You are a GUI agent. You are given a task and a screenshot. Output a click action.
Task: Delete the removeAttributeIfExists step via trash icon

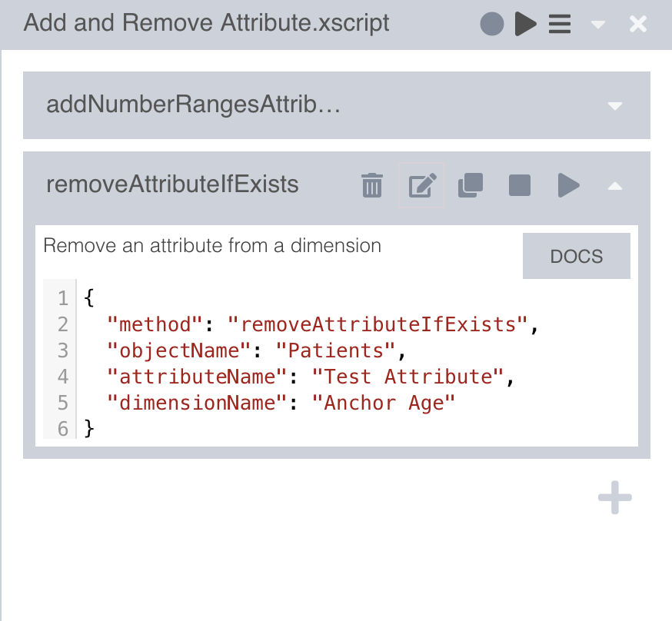[372, 185]
